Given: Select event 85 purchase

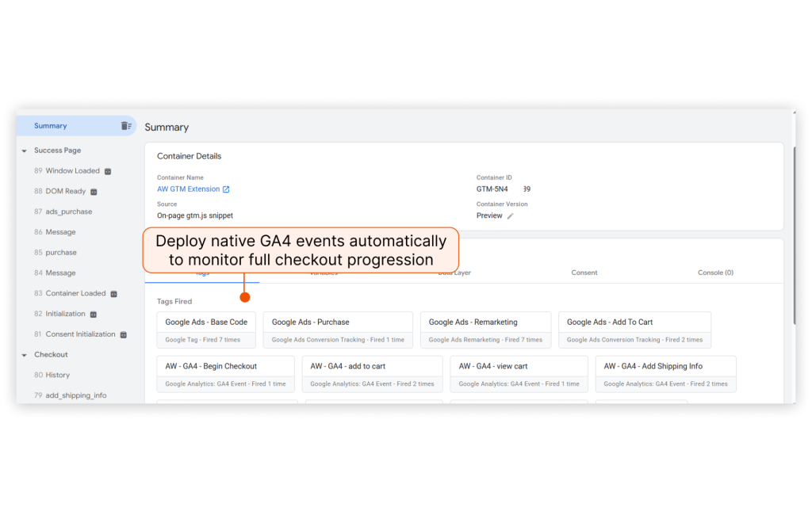Looking at the screenshot, I should 56,253.
